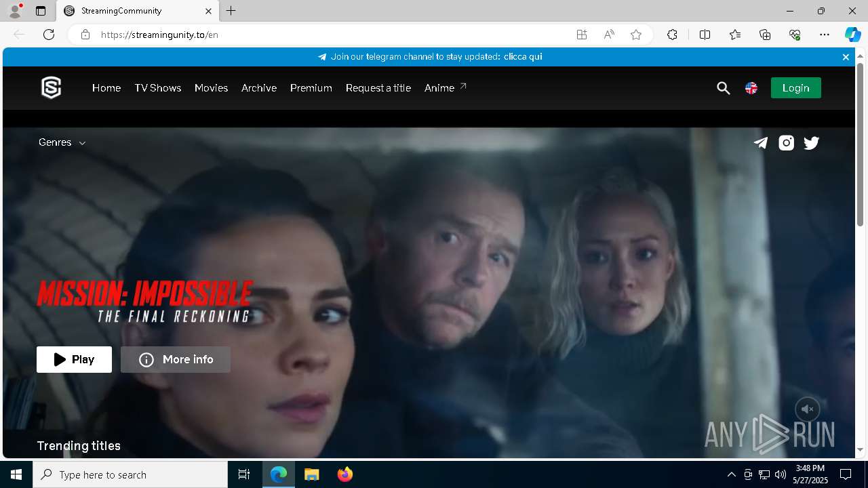Viewport: 868px width, 488px height.
Task: Click the StreamingCommunity site logo
Action: click(52, 87)
